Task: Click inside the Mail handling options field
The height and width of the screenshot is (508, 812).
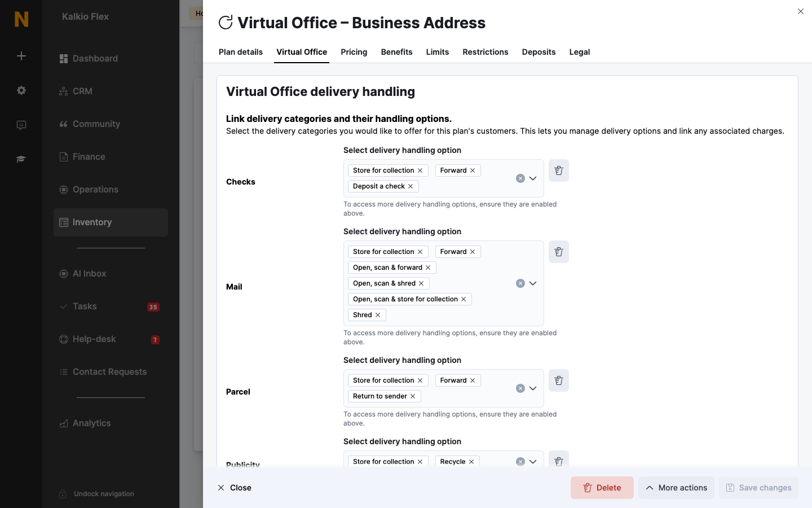Action: point(443,283)
